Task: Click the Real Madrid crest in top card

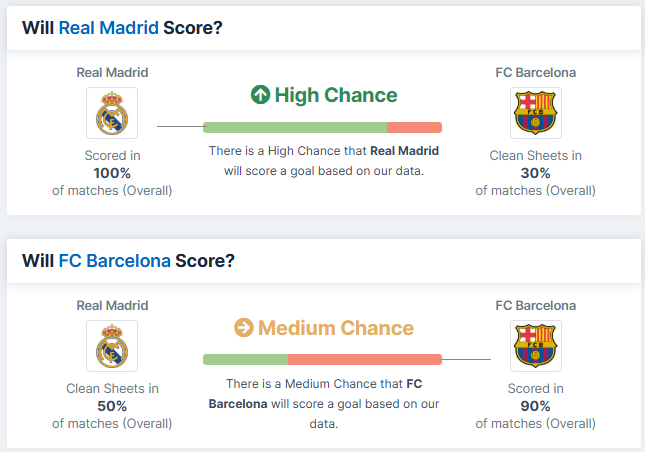Action: click(x=112, y=113)
